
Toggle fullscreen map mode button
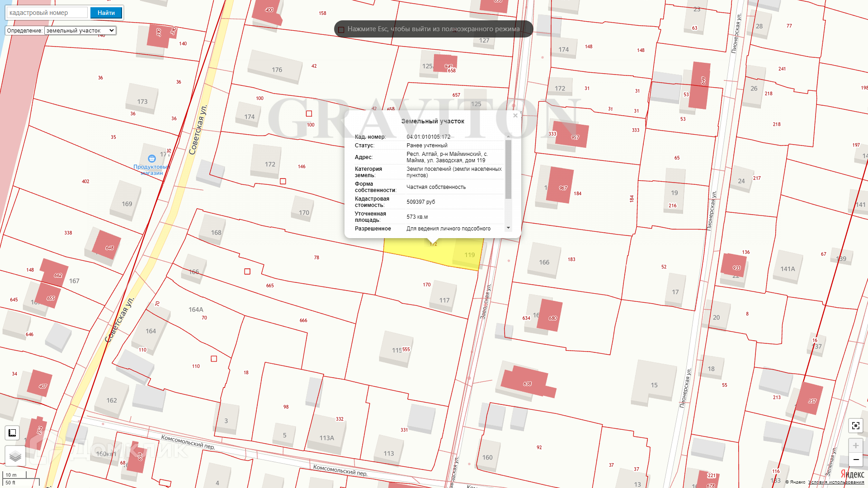[855, 426]
